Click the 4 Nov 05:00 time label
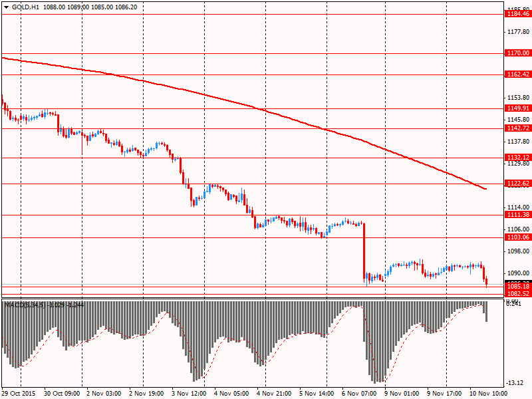Screen dimensions: 532x399 coord(231,394)
